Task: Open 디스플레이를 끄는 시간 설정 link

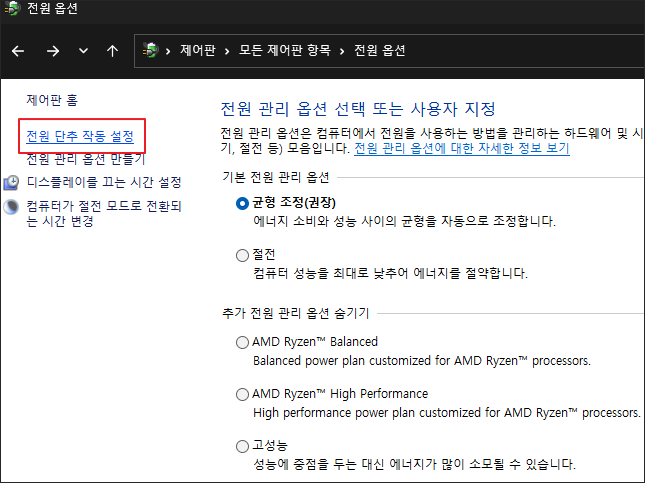Action: (x=104, y=182)
